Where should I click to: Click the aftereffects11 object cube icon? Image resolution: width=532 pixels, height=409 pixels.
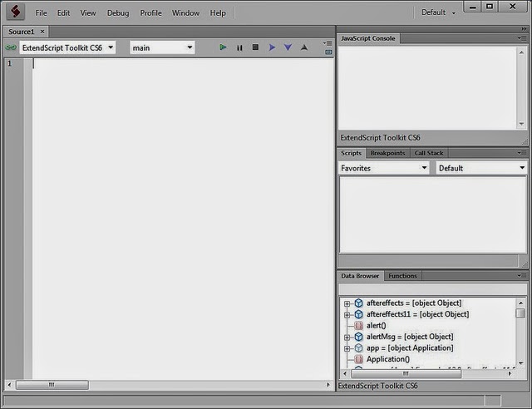pos(358,314)
